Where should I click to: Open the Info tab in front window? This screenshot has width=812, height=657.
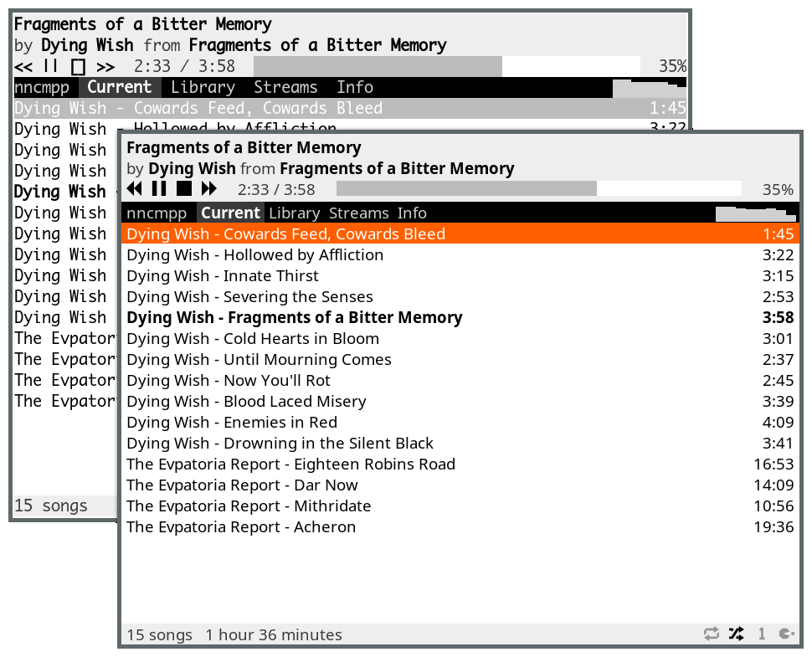coord(412,213)
